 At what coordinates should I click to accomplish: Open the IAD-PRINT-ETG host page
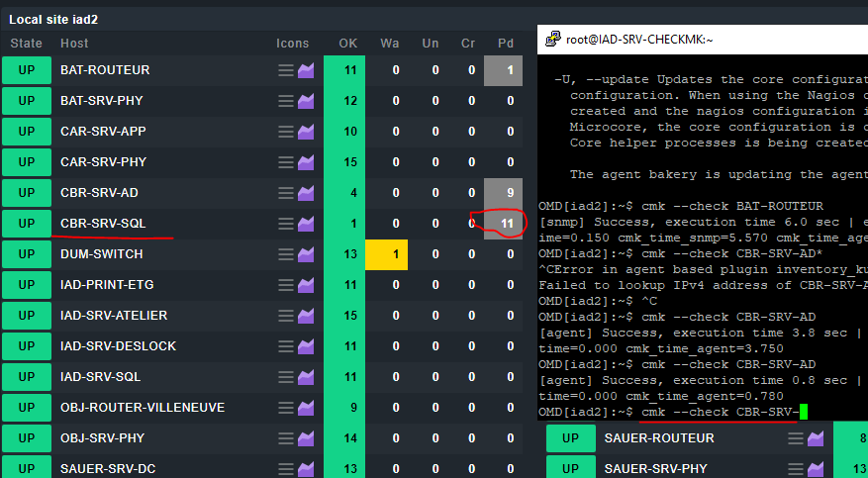pos(107,285)
